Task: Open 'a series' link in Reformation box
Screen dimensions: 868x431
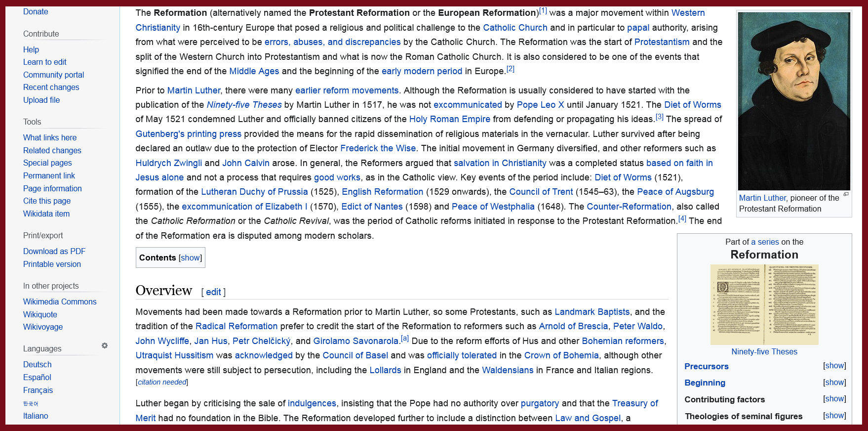Action: 765,242
